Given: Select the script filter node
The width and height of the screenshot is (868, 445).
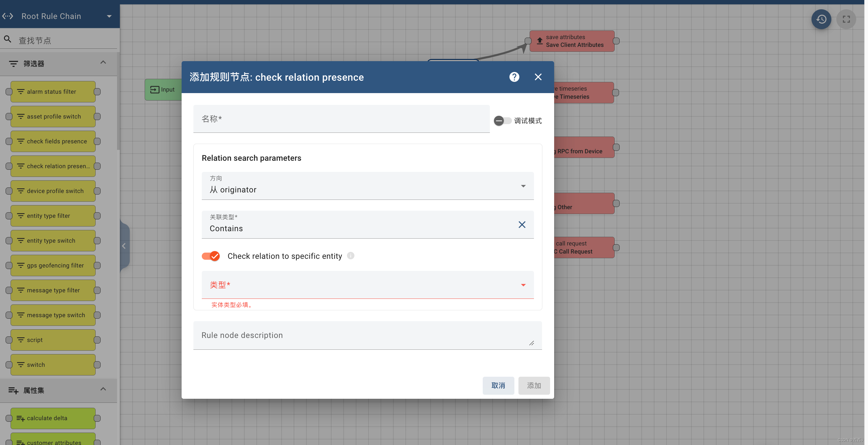Looking at the screenshot, I should point(52,339).
